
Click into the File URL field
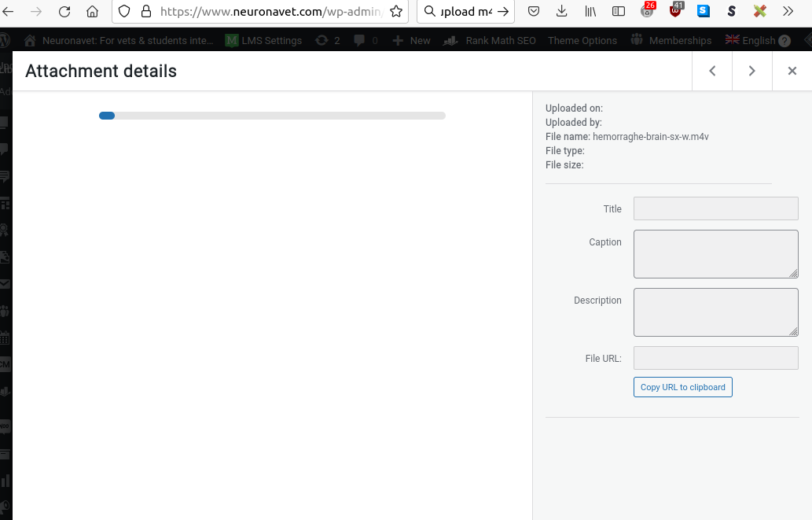(x=715, y=358)
